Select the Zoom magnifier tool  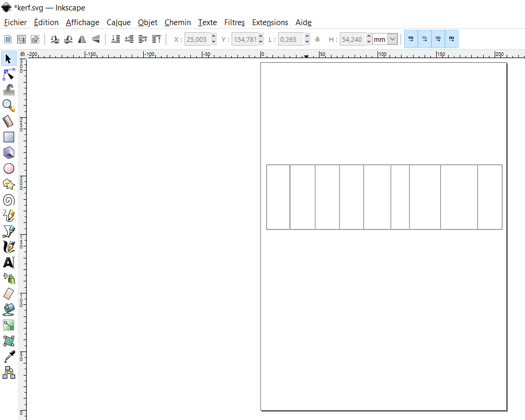[x=9, y=106]
